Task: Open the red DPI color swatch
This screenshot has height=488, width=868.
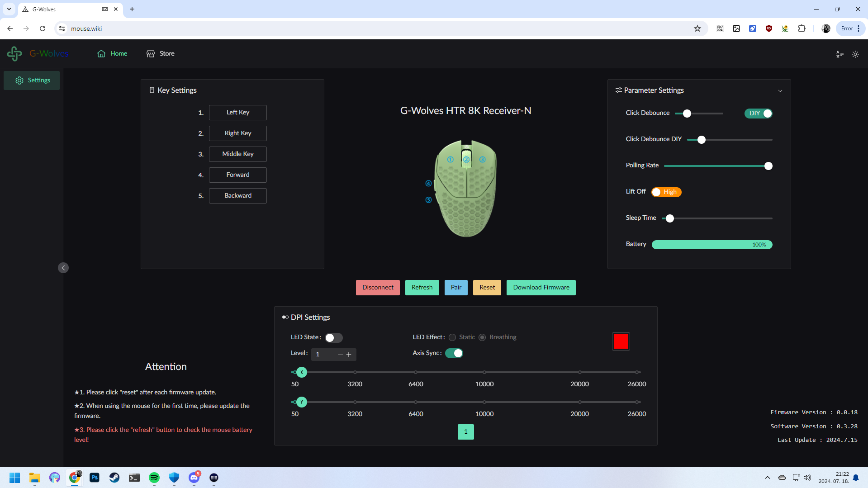Action: [621, 341]
